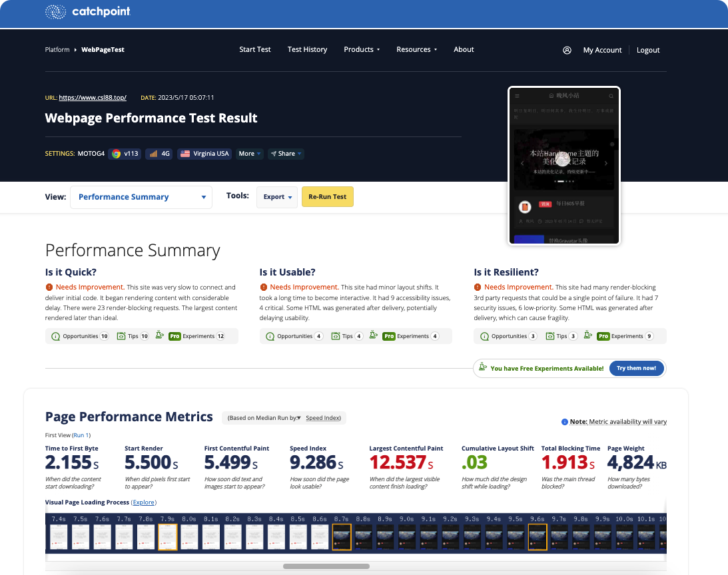This screenshot has height=575, width=728.
Task: Click the Catchpoint logo icon
Action: (x=55, y=11)
